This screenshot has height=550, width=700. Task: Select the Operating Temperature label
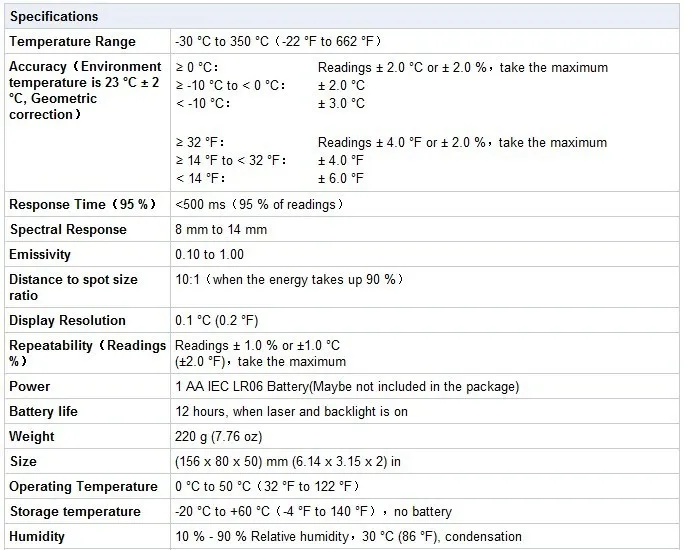(83, 487)
